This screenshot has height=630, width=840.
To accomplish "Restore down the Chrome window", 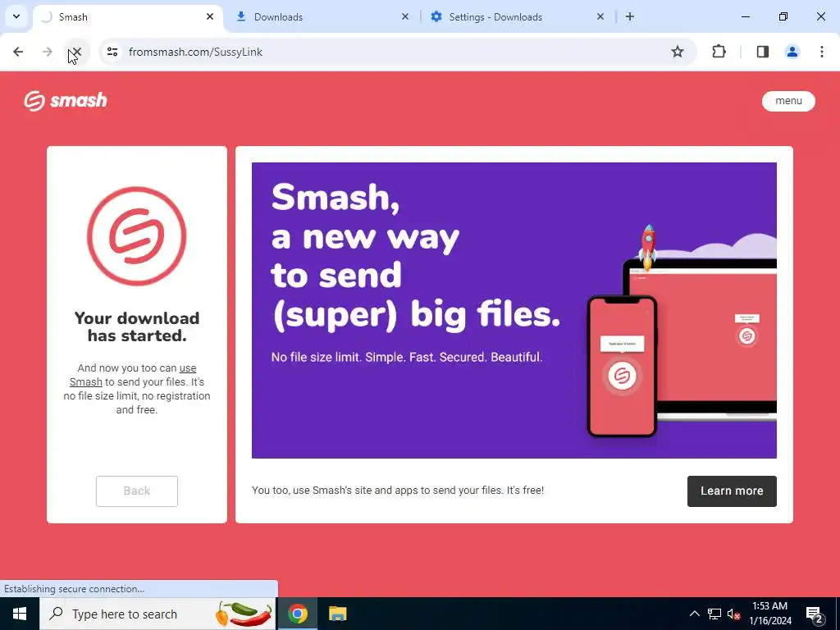I will pyautogui.click(x=783, y=16).
